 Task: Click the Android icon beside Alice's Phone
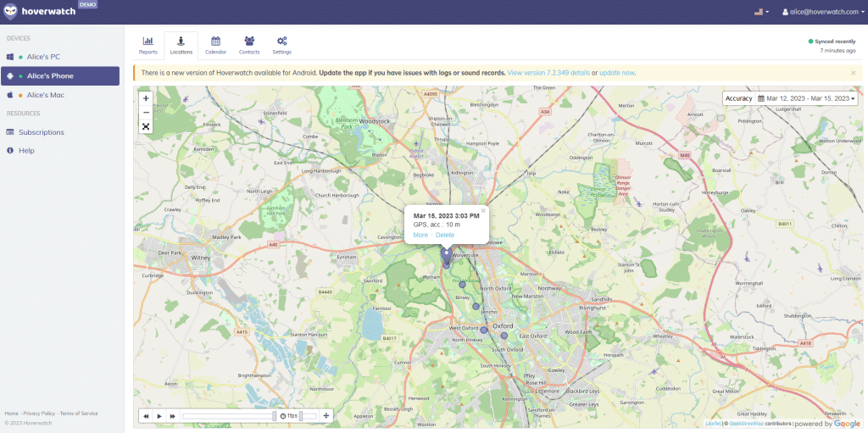tap(9, 76)
